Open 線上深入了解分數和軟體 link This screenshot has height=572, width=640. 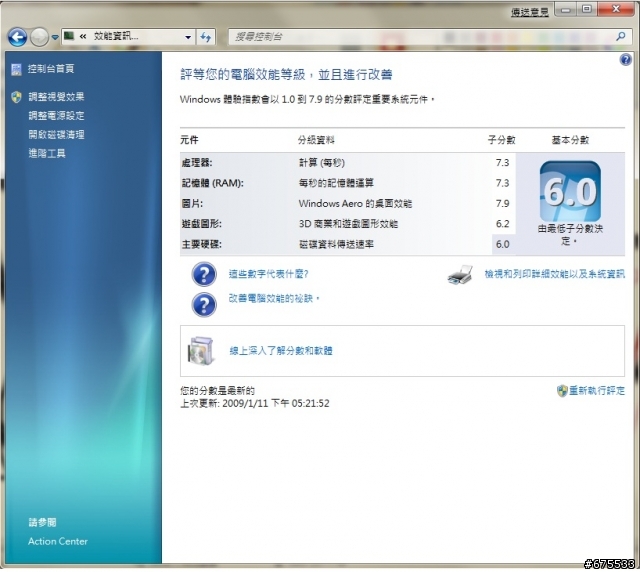point(281,351)
